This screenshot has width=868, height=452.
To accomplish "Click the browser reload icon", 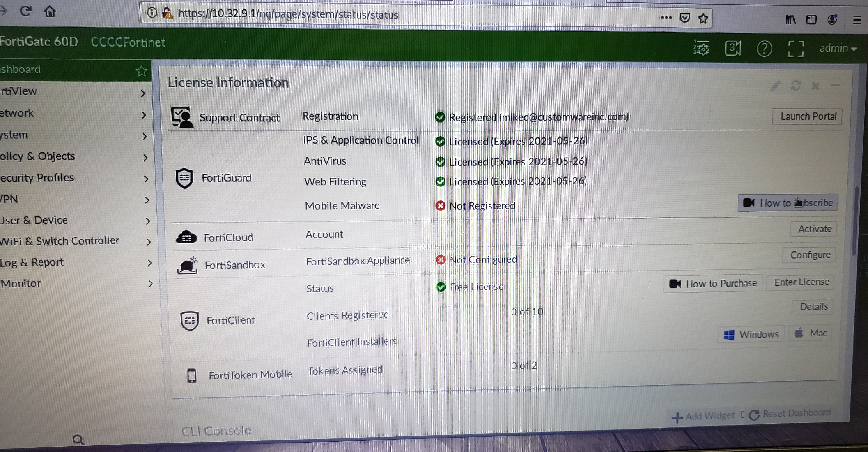I will point(26,11).
